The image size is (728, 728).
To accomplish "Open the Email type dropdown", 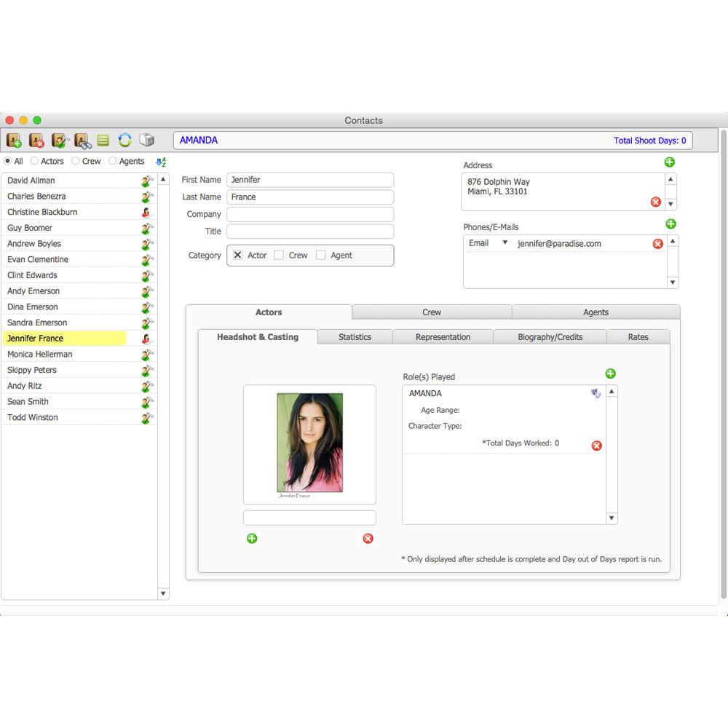I will [x=505, y=243].
